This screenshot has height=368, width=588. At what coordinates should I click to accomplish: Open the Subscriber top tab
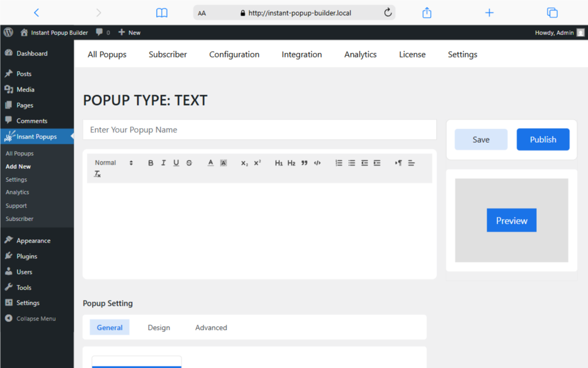pos(168,54)
